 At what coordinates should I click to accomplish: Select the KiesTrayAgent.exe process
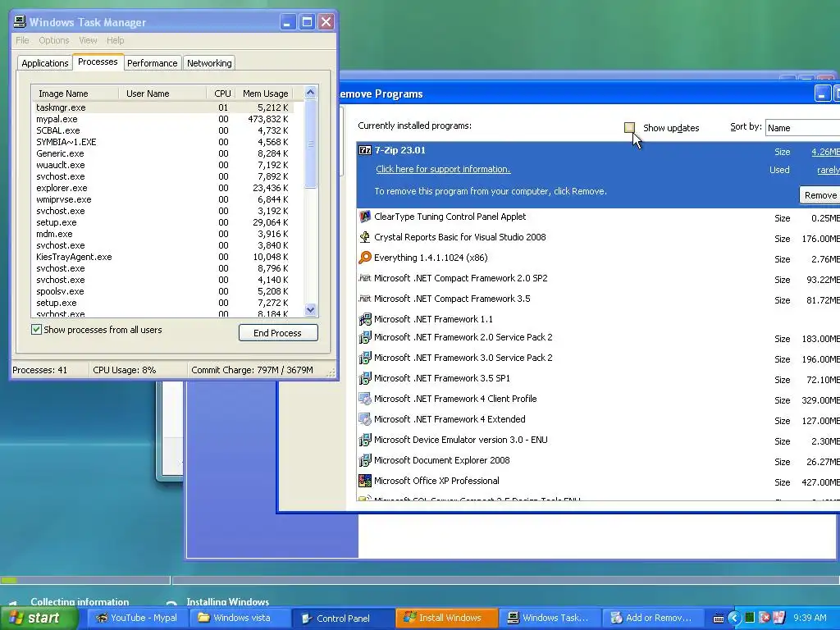coord(163,257)
